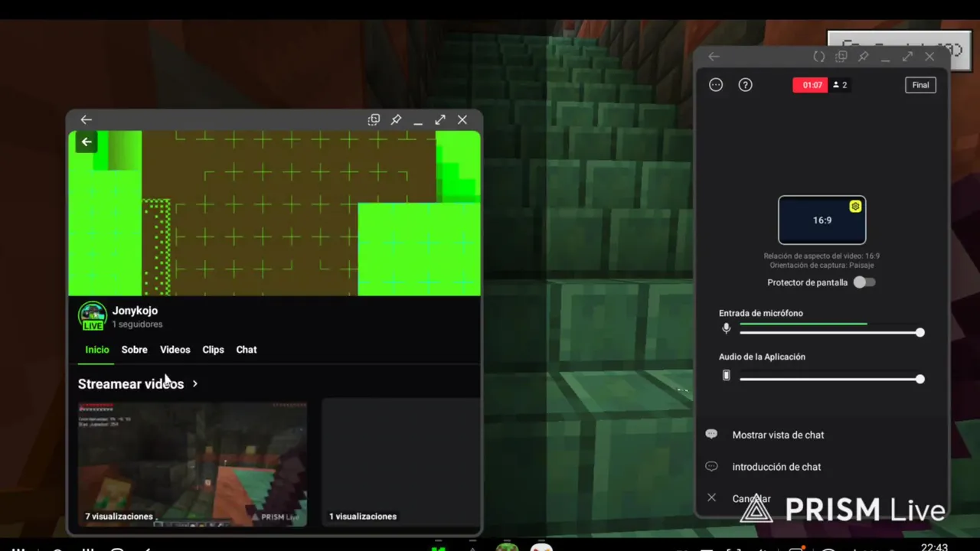This screenshot has height=551, width=980.
Task: Switch to the Inicio tab
Action: pyautogui.click(x=97, y=350)
